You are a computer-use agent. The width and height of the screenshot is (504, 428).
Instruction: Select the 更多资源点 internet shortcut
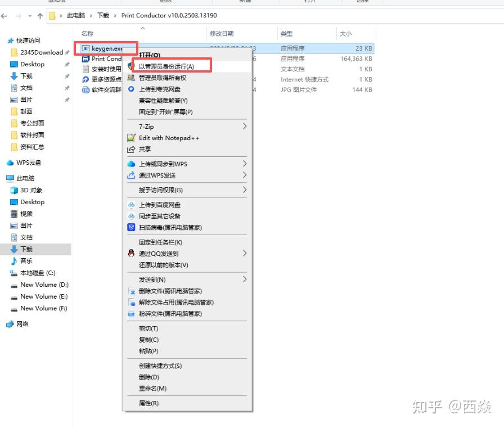[x=102, y=79]
